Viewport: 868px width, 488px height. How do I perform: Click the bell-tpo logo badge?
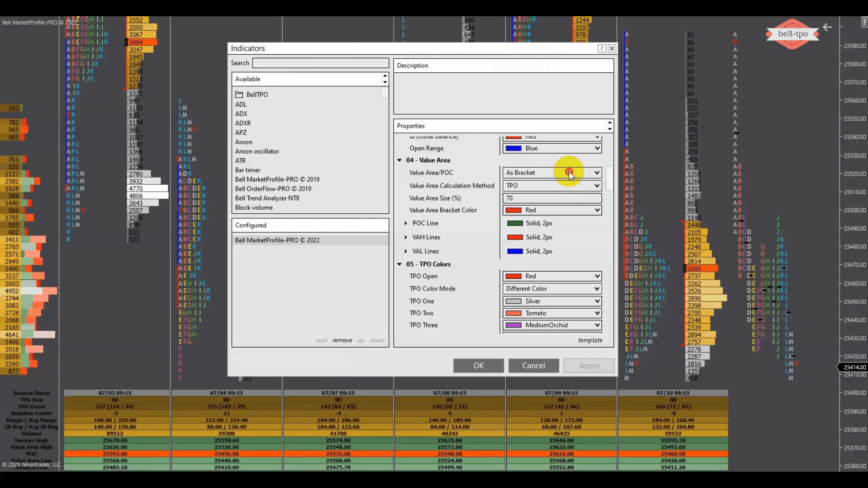coord(793,34)
